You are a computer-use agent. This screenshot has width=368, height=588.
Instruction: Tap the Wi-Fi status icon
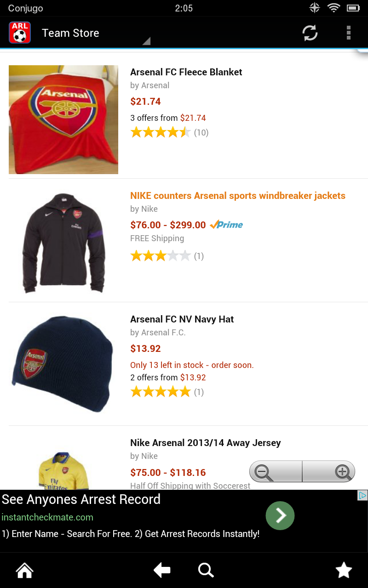tap(334, 7)
